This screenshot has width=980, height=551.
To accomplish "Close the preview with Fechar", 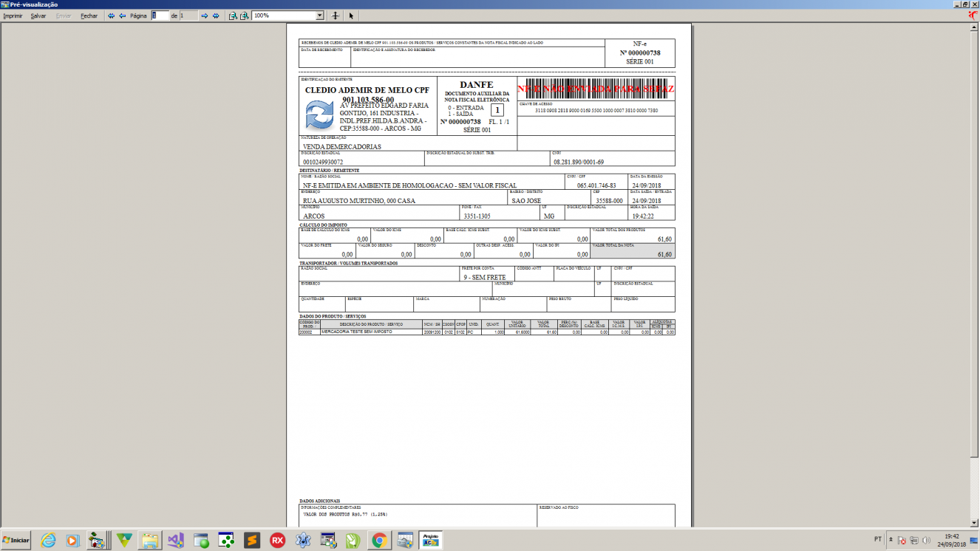I will pos(89,16).
